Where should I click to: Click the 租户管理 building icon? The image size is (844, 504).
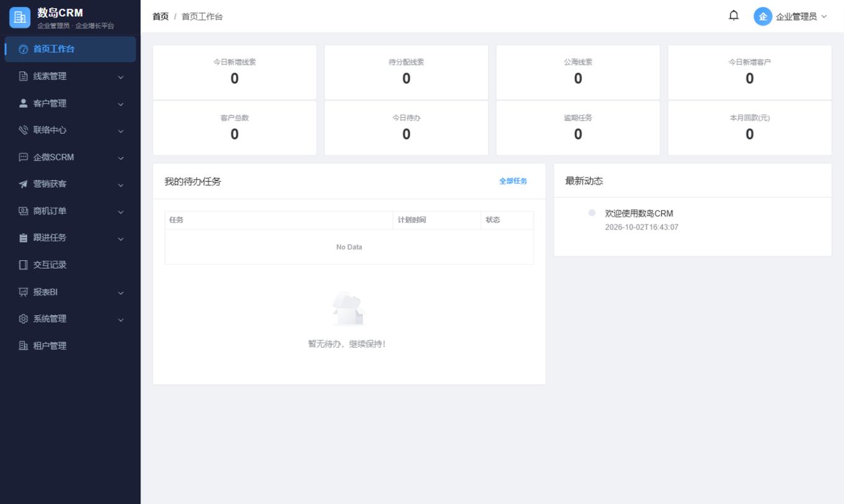[24, 346]
